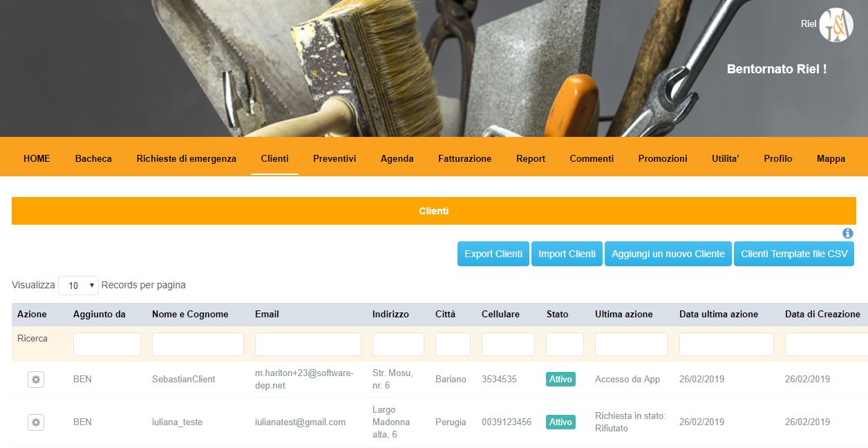Navigate to Fatturazione section
This screenshot has height=448, width=868.
click(464, 158)
